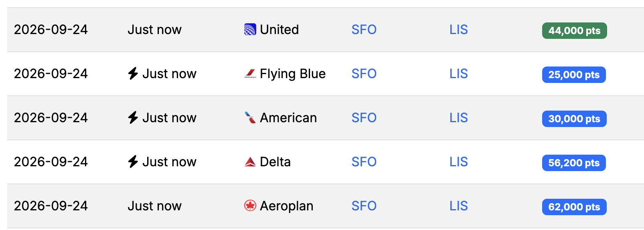Select the 56,200 pts Delta badge
The height and width of the screenshot is (230, 644).
point(574,163)
